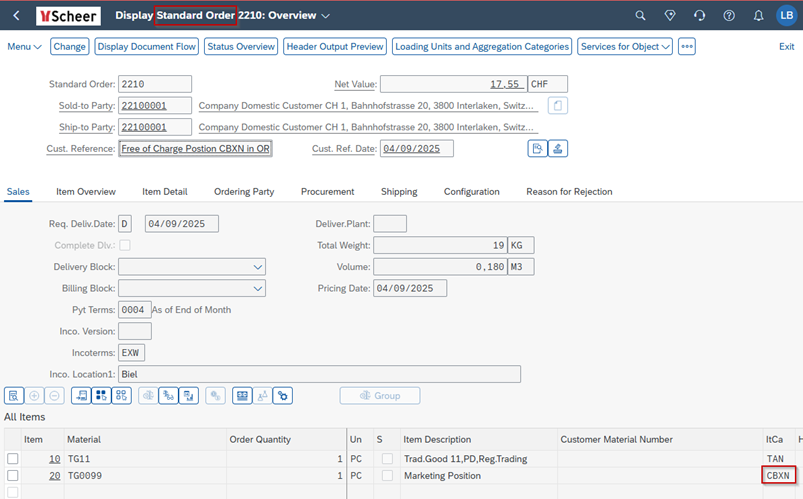Viewport: 803px width, 499px height.
Task: Open the Item Detail tab
Action: 165,192
